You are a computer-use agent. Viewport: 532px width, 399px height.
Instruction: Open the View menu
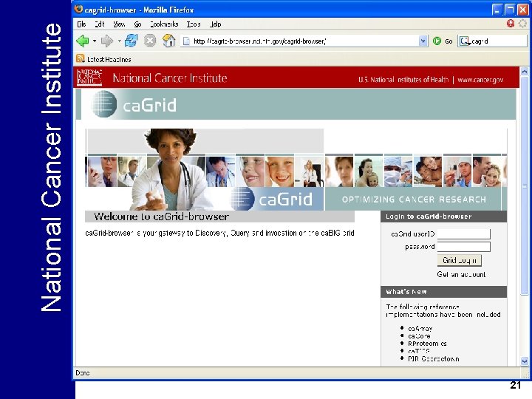119,24
